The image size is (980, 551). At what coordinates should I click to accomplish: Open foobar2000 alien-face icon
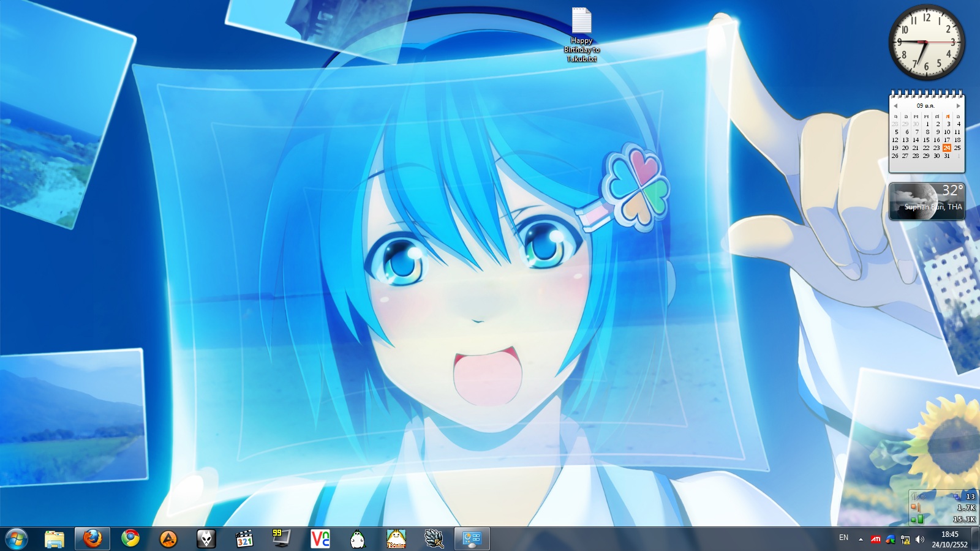tap(206, 539)
